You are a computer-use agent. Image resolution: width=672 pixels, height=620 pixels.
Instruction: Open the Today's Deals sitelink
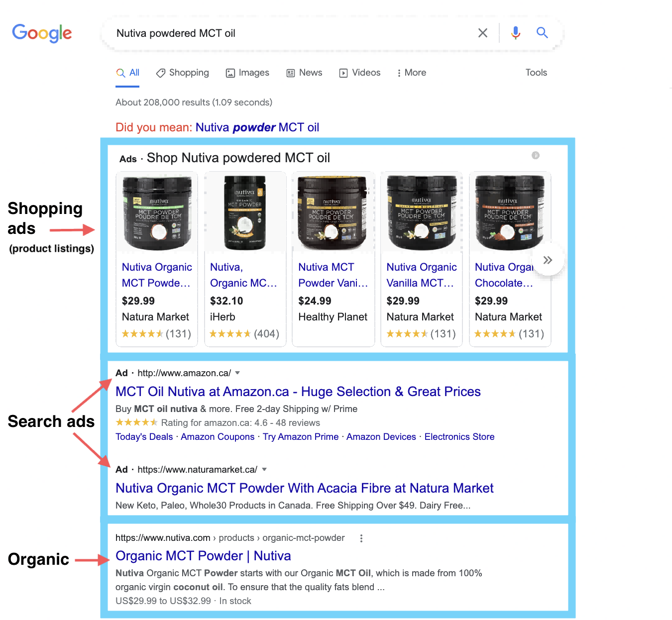point(144,437)
